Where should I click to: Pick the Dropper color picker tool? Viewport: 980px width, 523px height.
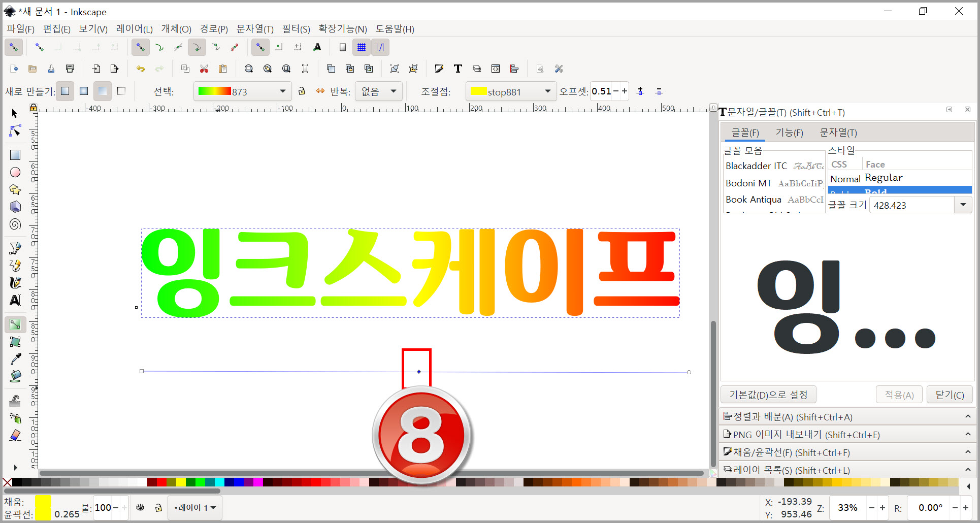pyautogui.click(x=15, y=359)
